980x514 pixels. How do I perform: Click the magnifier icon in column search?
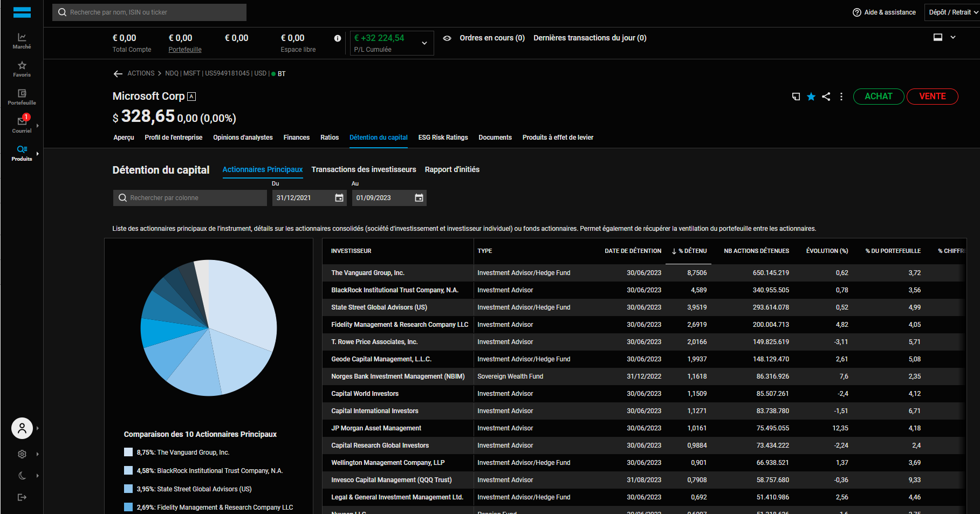click(x=122, y=198)
